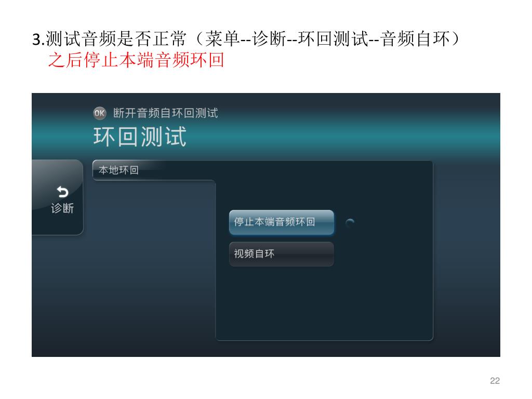Click the empty area below the 视频自环 button
Viewport: 532px width, 399px height.
[x=324, y=302]
